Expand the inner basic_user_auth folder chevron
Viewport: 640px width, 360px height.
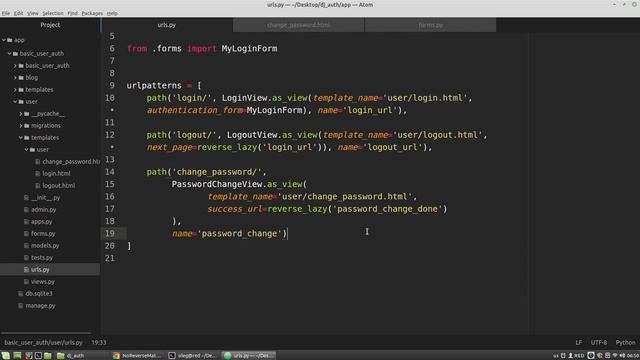point(15,65)
